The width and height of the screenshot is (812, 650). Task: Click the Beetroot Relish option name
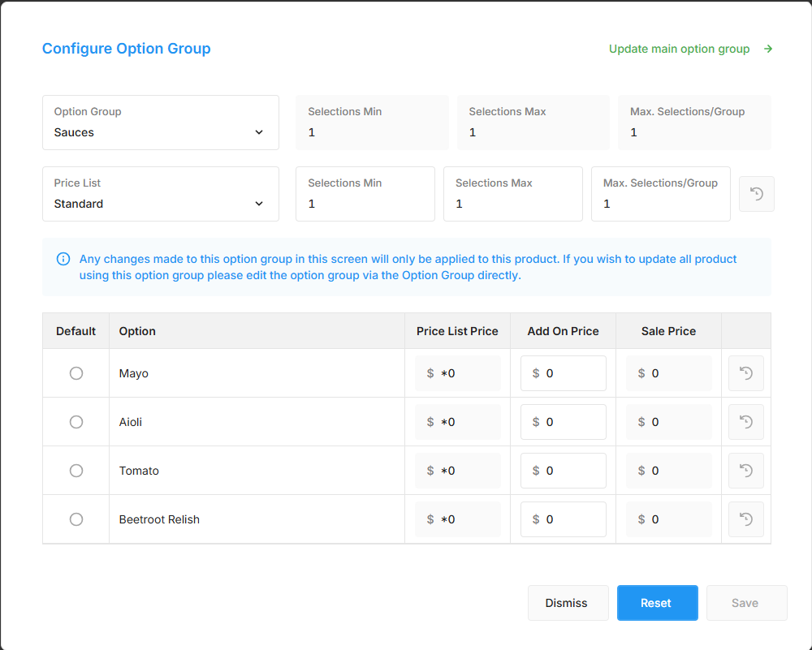159,519
